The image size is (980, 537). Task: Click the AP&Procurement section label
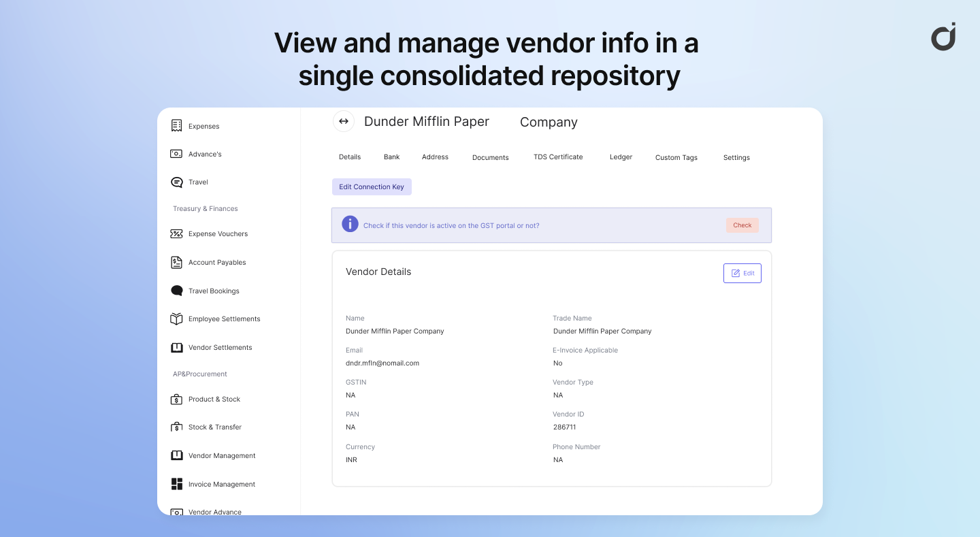(x=200, y=374)
